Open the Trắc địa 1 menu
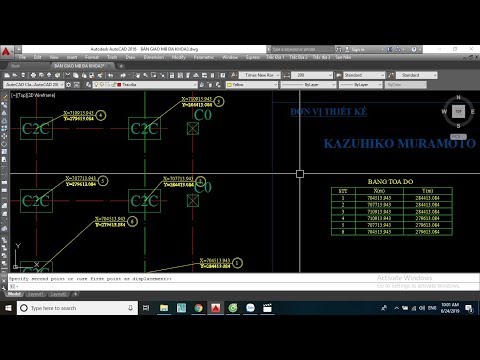 coord(275,57)
